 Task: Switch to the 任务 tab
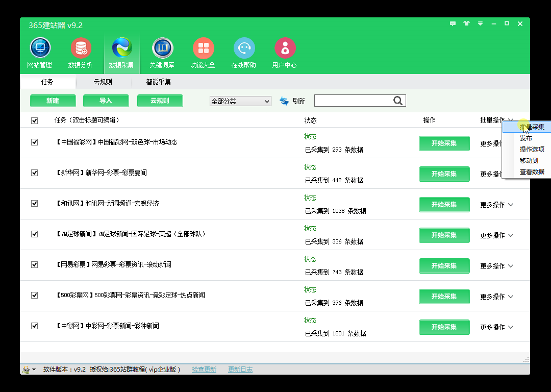coord(47,82)
